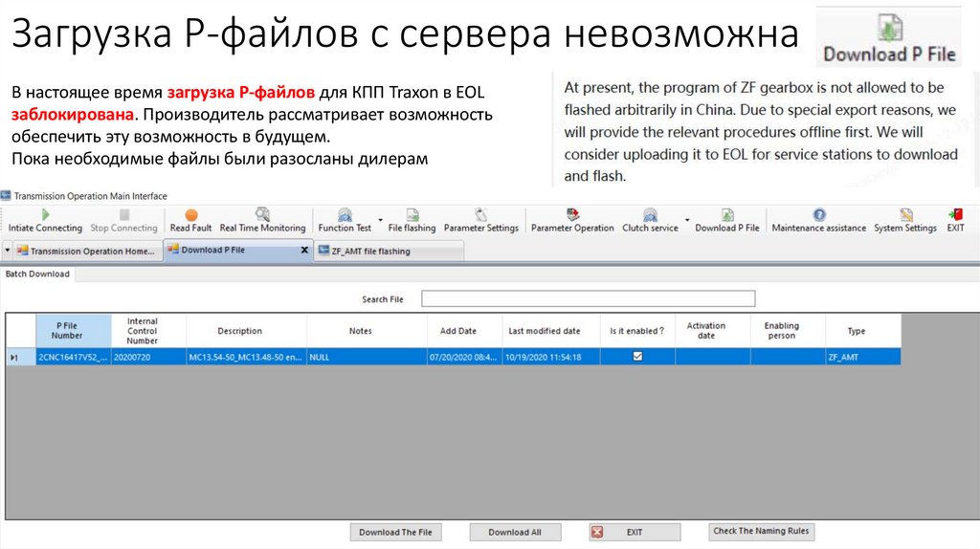Click the 10/19/2020 11:54:18 cell

(x=550, y=358)
